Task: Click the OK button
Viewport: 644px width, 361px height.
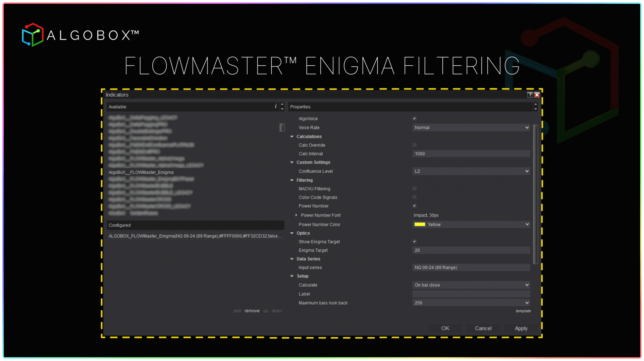Action: (x=445, y=328)
